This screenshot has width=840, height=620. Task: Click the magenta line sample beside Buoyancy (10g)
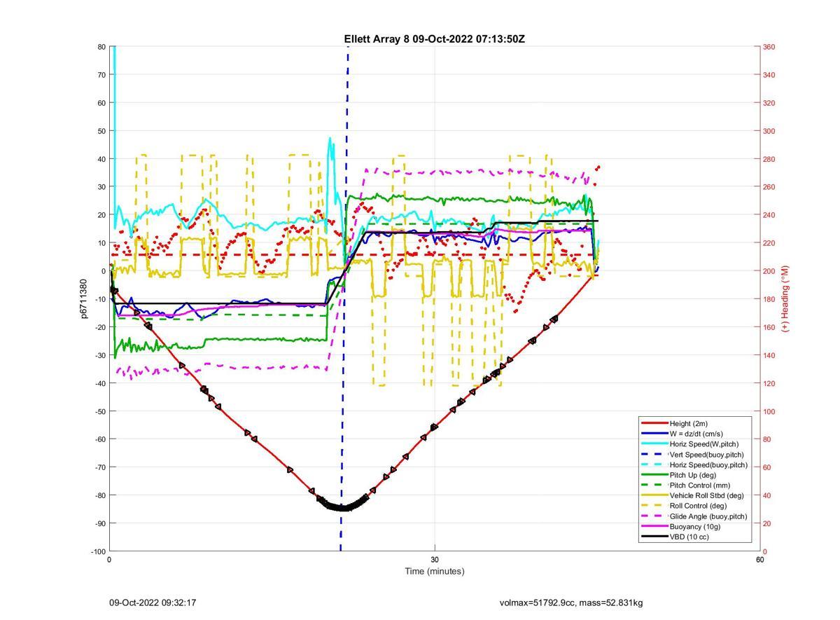tap(654, 526)
